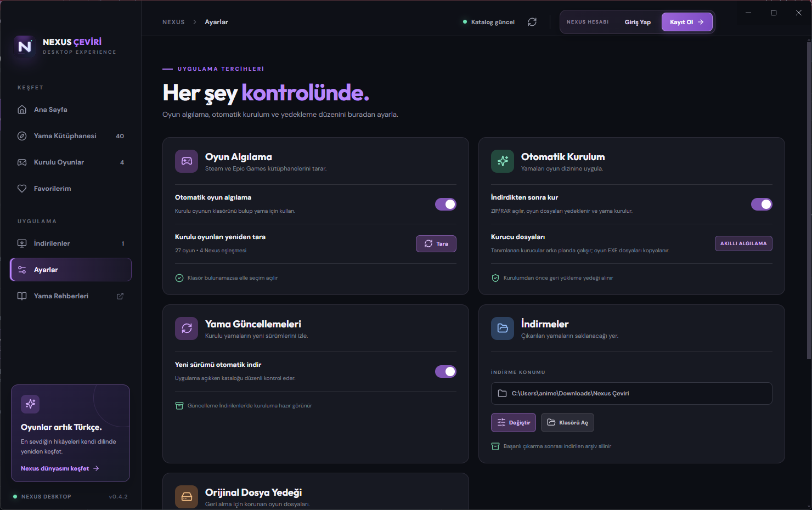Click the Otomatik Kurulum sparkle icon
The height and width of the screenshot is (510, 812).
coord(503,161)
